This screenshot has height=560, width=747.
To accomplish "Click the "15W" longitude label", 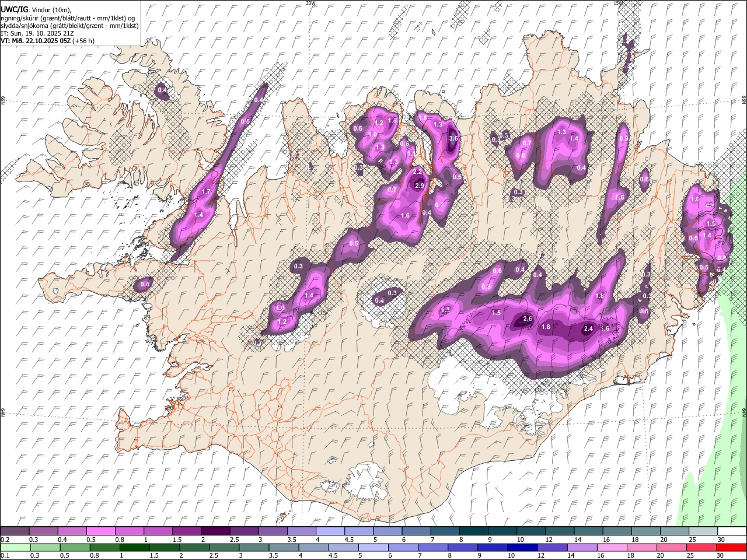I will pos(619,3).
